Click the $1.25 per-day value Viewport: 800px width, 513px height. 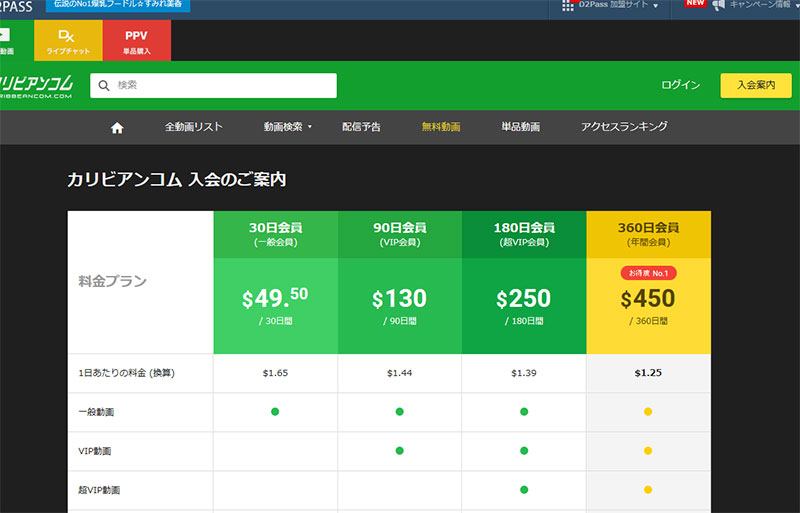pyautogui.click(x=648, y=373)
